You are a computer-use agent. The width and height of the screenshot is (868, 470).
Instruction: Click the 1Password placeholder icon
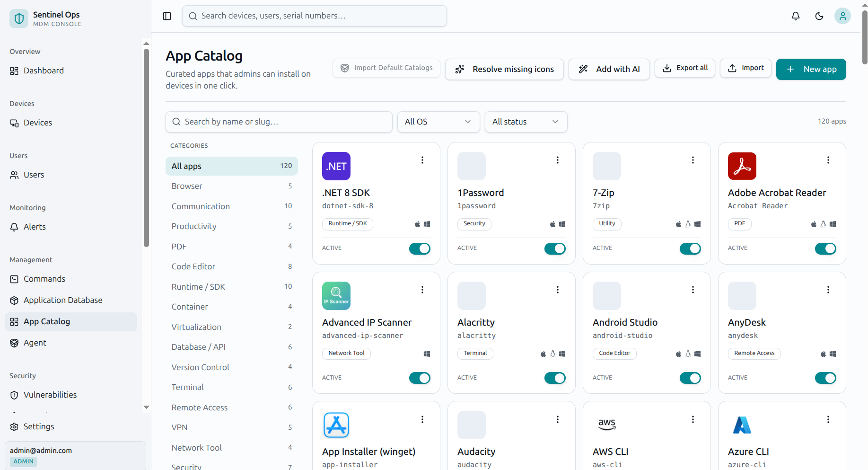[x=472, y=166]
